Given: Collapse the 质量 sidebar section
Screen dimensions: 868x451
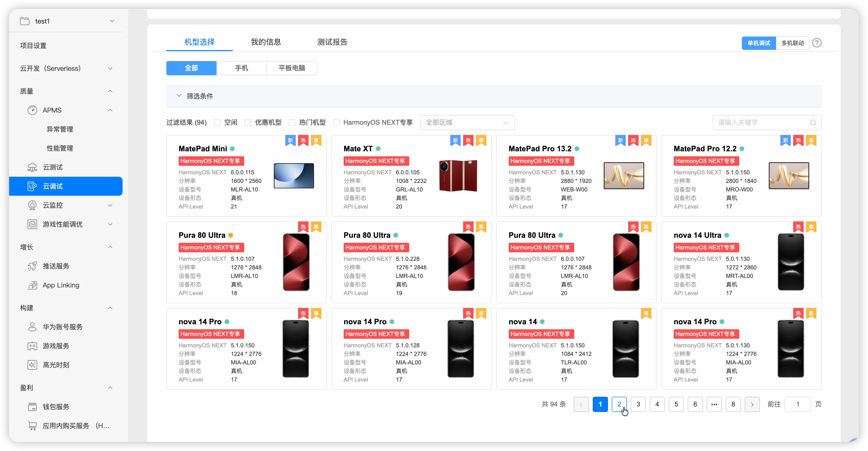Looking at the screenshot, I should (x=110, y=91).
